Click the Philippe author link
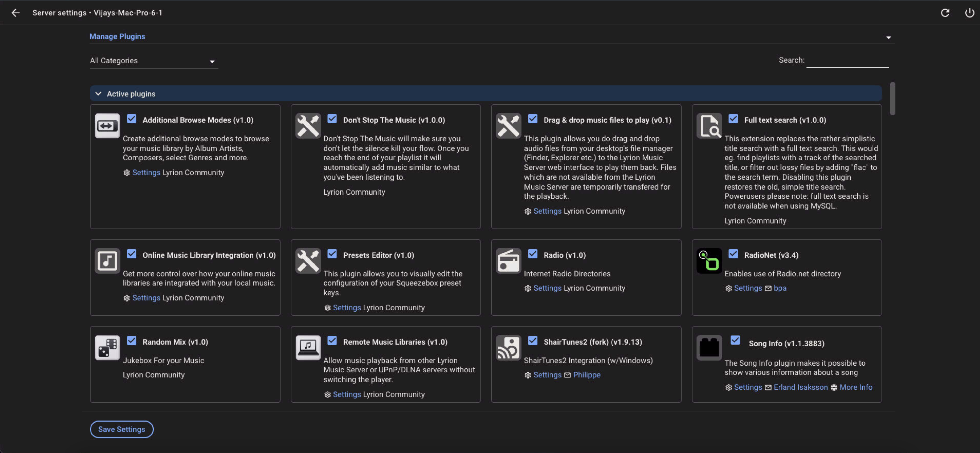Image resolution: width=980 pixels, height=453 pixels. (587, 375)
